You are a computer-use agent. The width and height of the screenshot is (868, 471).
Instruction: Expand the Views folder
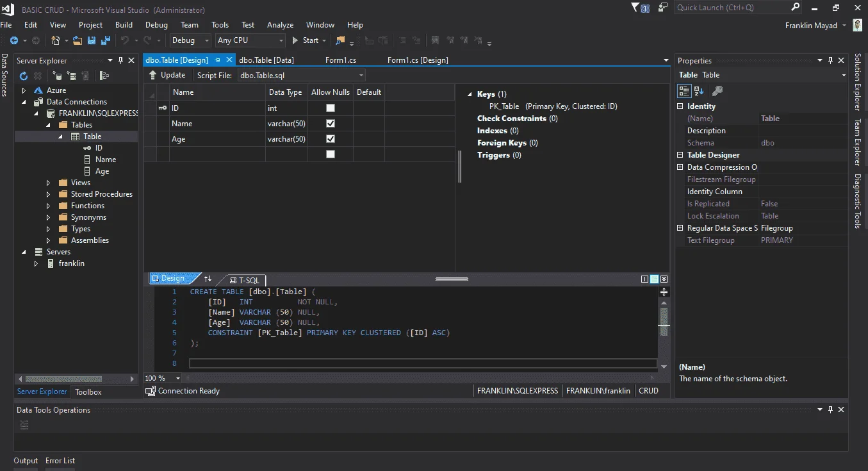48,183
